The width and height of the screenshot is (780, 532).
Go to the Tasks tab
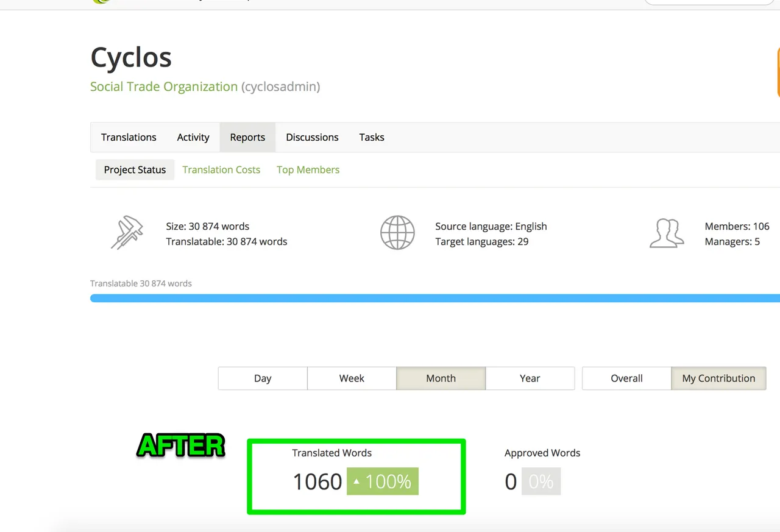[x=372, y=137]
